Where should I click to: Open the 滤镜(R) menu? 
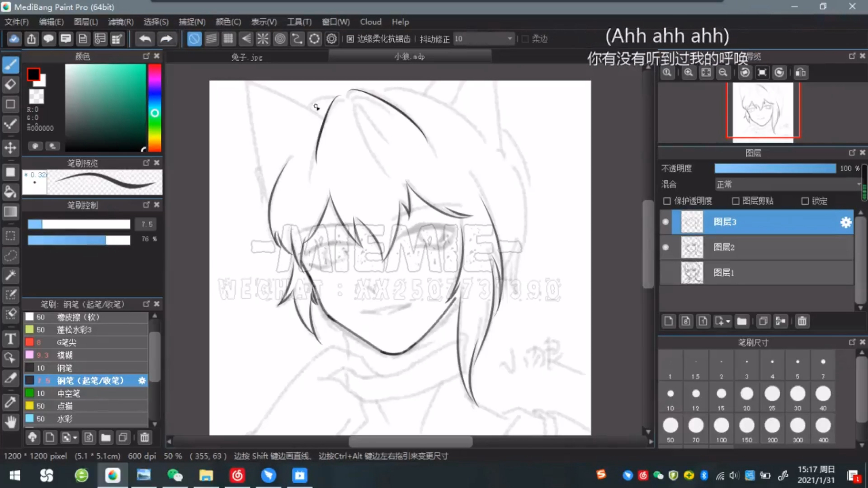point(121,22)
